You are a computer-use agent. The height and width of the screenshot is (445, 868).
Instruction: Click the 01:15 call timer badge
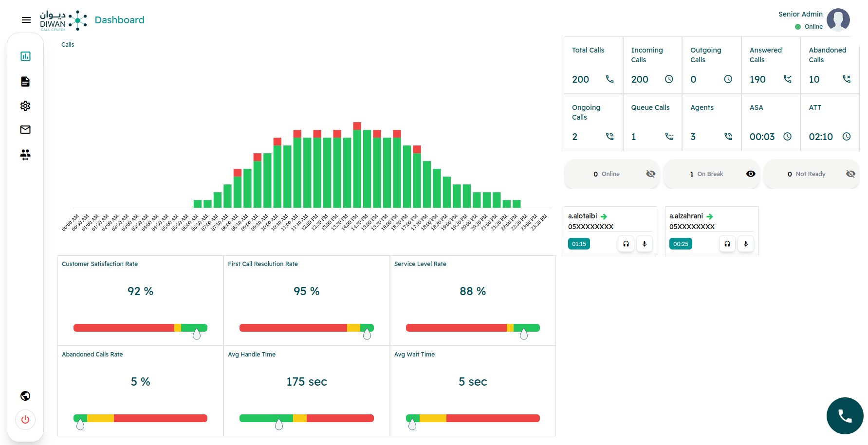579,244
